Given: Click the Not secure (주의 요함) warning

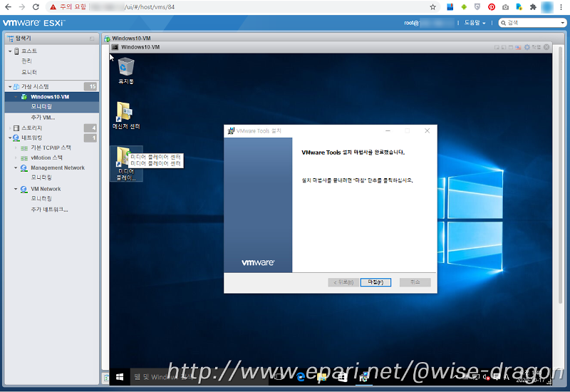Looking at the screenshot, I should point(68,7).
